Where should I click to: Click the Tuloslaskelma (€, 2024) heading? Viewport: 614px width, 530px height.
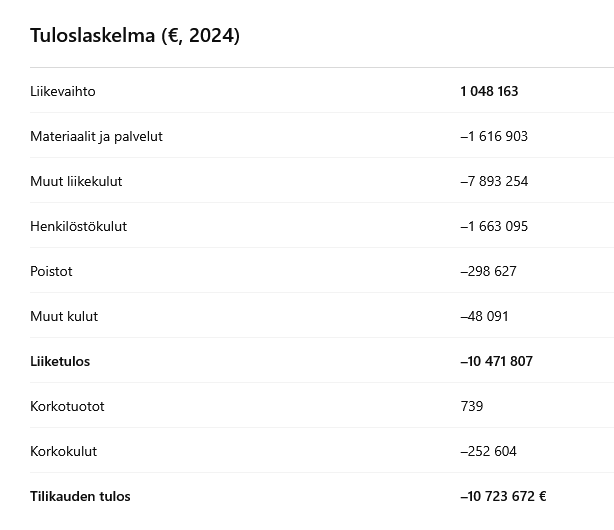tap(135, 36)
